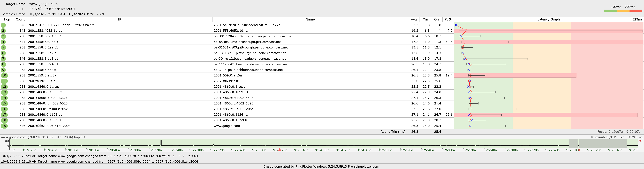The height and width of the screenshot is (169, 644).
Task: Click the orange legend bar segment
Action: pyautogui.click(x=623, y=11)
